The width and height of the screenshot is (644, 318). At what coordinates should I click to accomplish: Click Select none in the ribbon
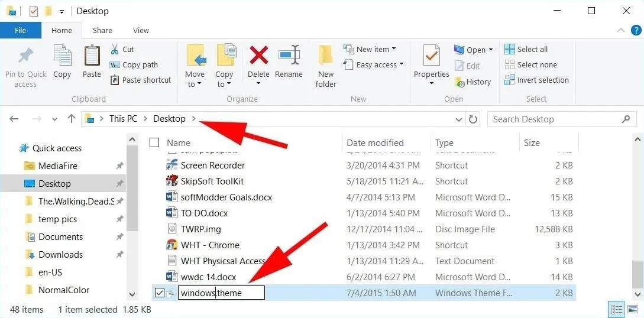click(x=530, y=65)
